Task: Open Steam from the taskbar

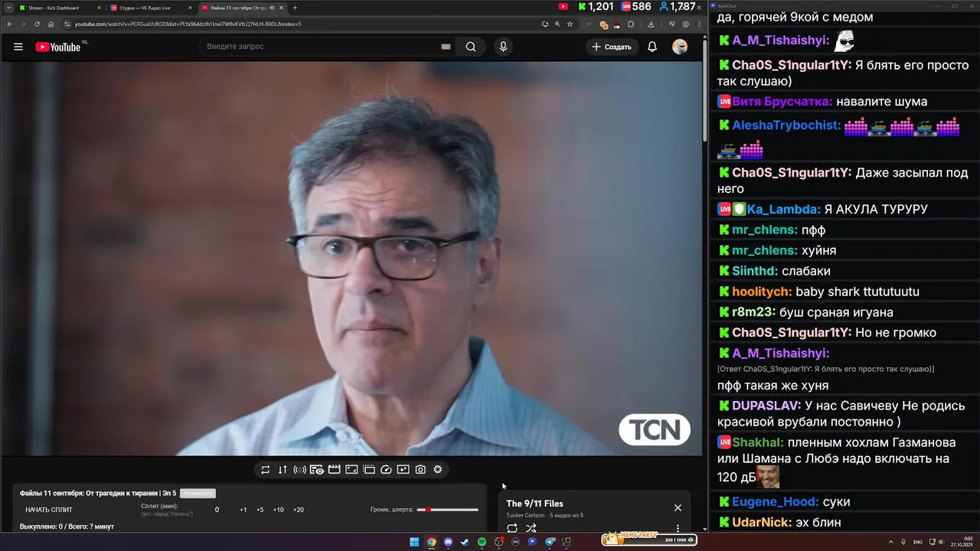Action: [x=465, y=542]
